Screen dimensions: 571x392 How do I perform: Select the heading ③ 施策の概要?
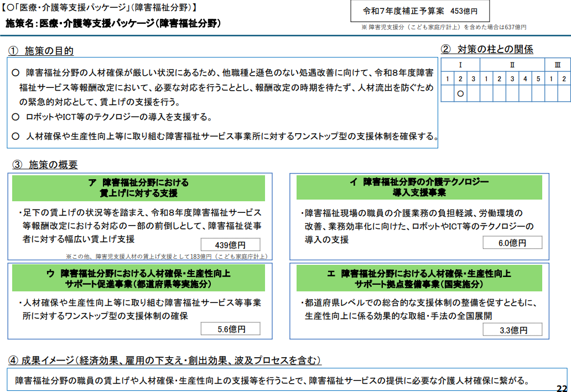coord(45,165)
